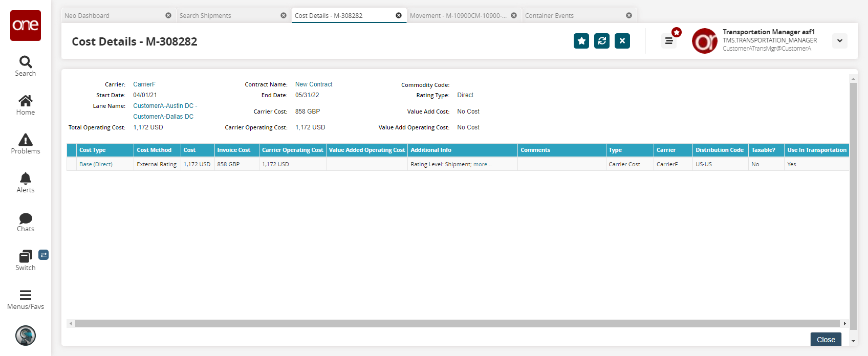The image size is (868, 356).
Task: Open the CarrierF carrier link
Action: point(144,84)
